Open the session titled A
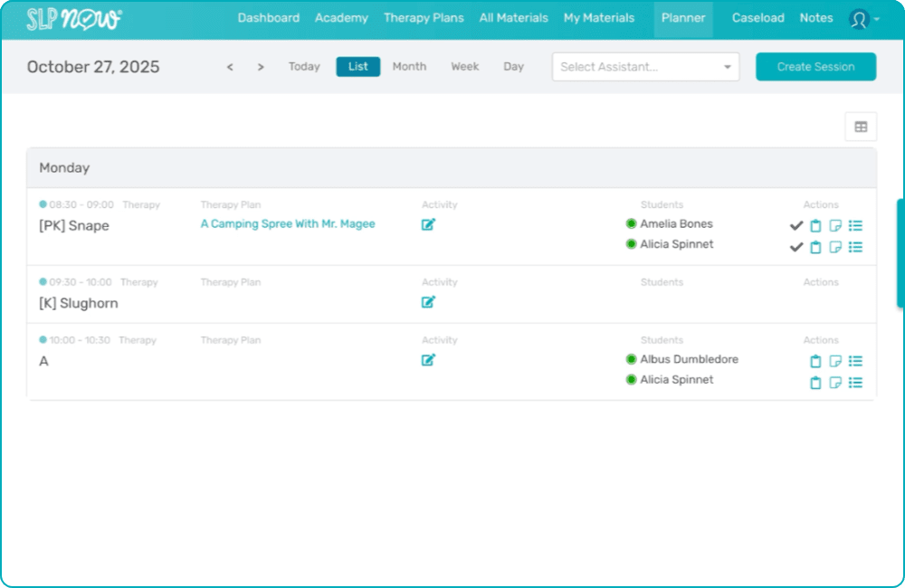The image size is (905, 588). click(43, 361)
